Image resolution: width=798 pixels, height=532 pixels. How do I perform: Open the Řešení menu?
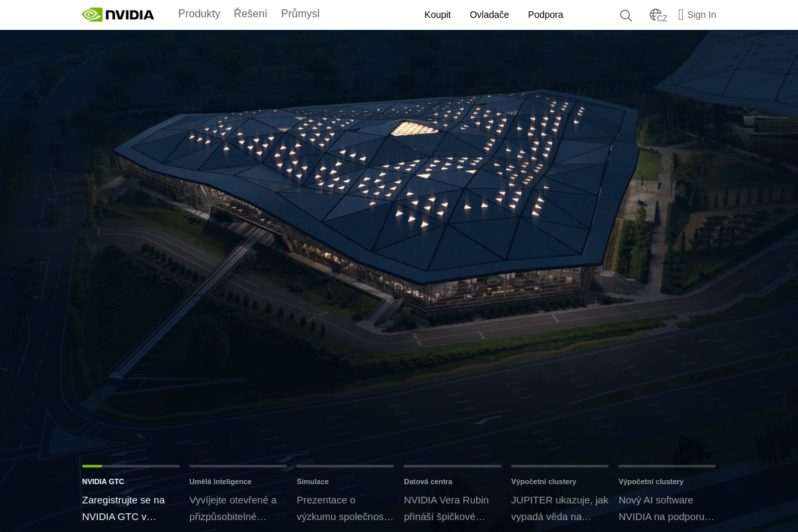[x=251, y=14]
